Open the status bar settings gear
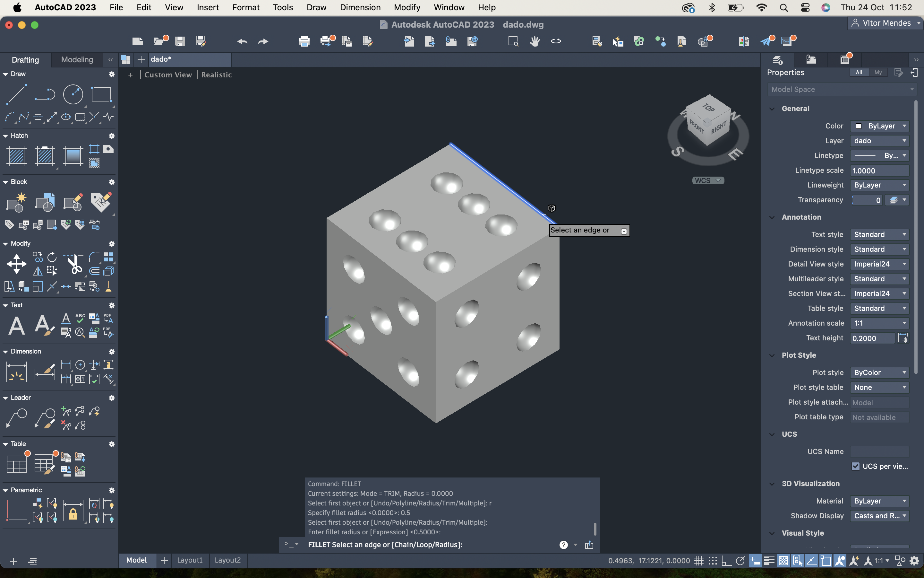 (x=914, y=561)
